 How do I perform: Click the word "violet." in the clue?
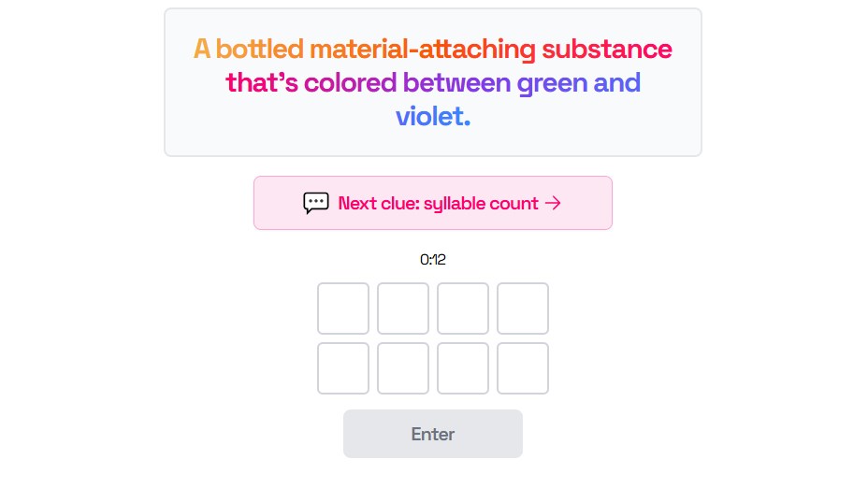[433, 116]
